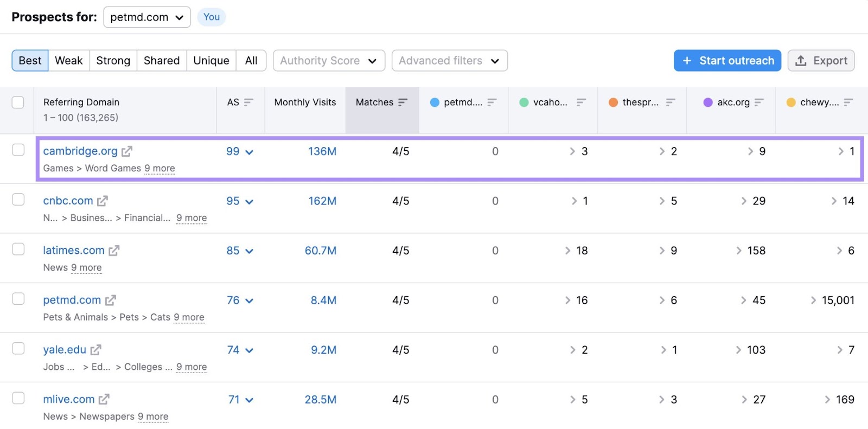Click sort icon for chewy column
This screenshot has height=429, width=868.
848,102
